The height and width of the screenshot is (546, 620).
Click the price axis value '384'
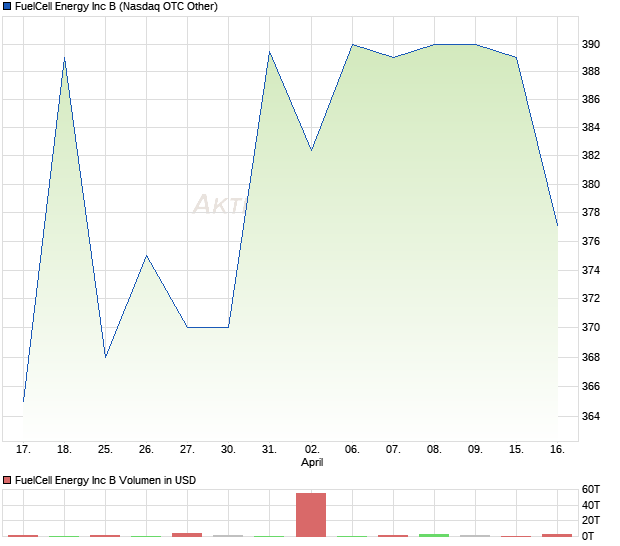click(591, 127)
